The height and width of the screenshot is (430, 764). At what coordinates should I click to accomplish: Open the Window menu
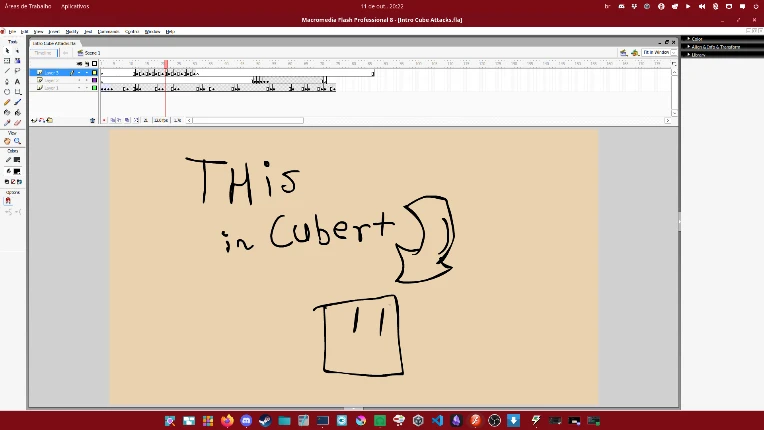(153, 32)
